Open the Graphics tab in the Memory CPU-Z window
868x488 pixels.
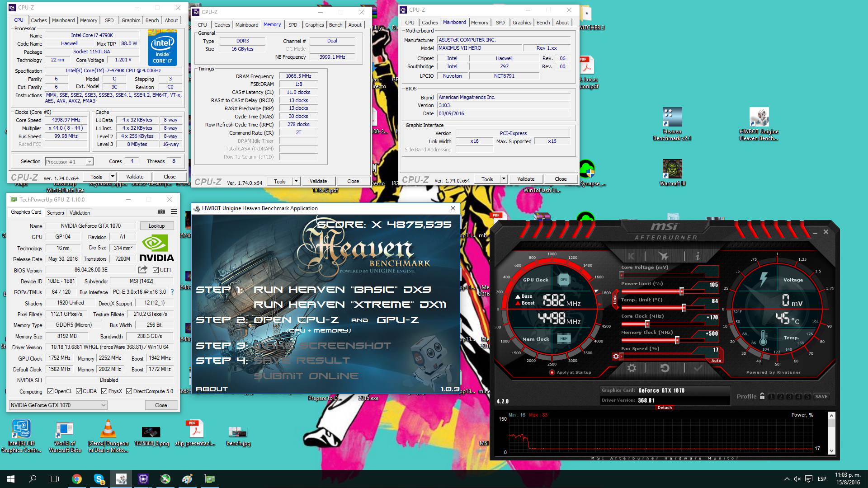[x=315, y=25]
